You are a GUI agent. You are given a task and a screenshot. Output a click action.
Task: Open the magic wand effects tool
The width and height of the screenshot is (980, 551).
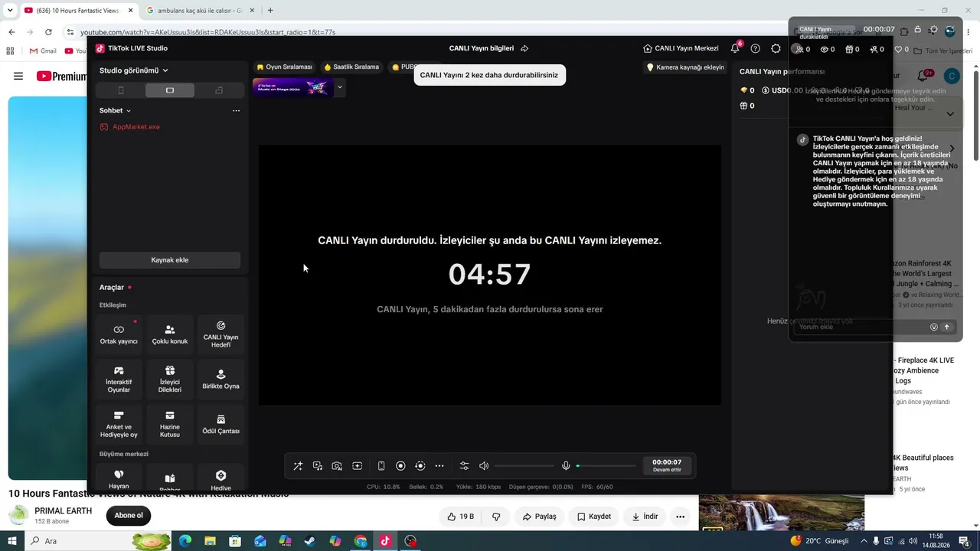tap(298, 466)
